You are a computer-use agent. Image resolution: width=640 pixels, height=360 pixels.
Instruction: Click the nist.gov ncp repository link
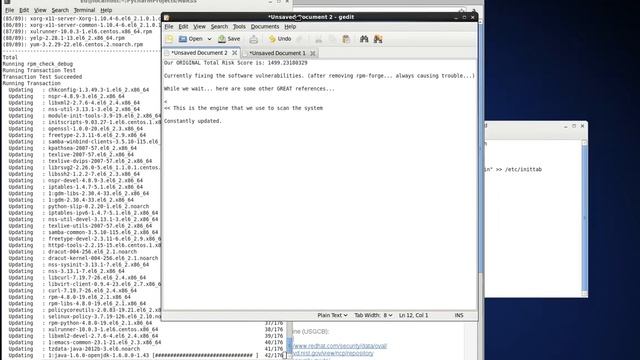click(x=332, y=353)
